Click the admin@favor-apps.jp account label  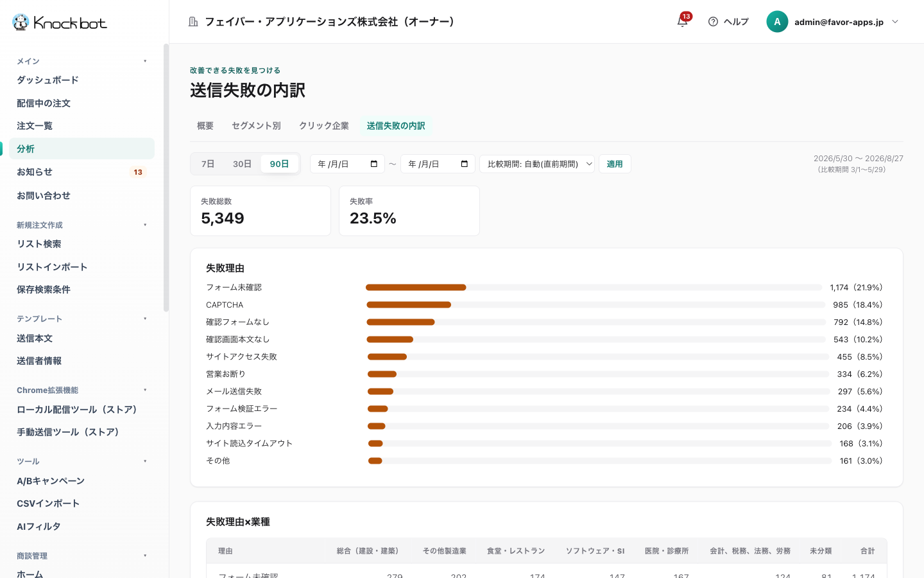coord(839,22)
